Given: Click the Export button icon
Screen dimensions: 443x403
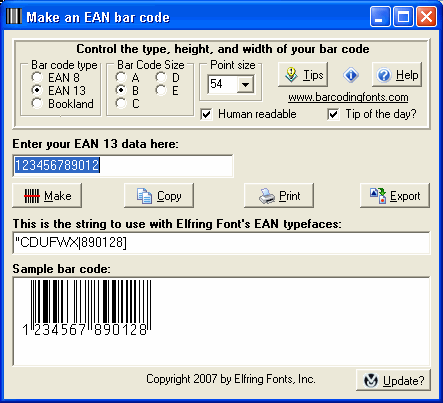Looking at the screenshot, I should pyautogui.click(x=378, y=196).
